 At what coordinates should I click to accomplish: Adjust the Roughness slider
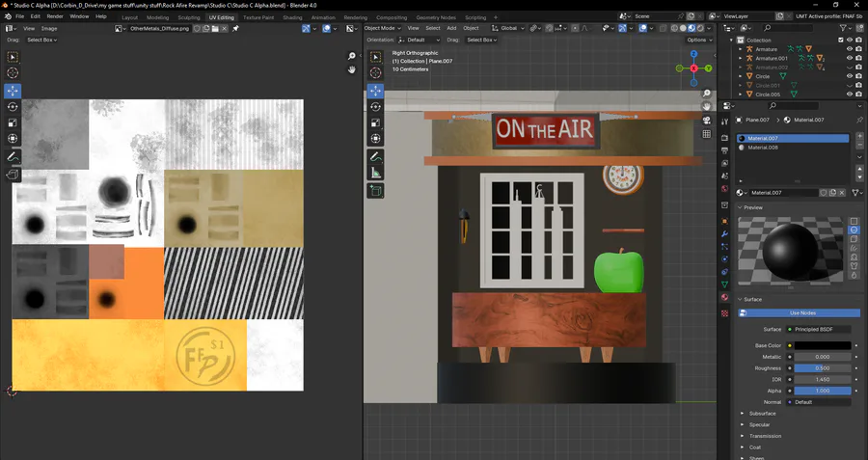coord(822,367)
